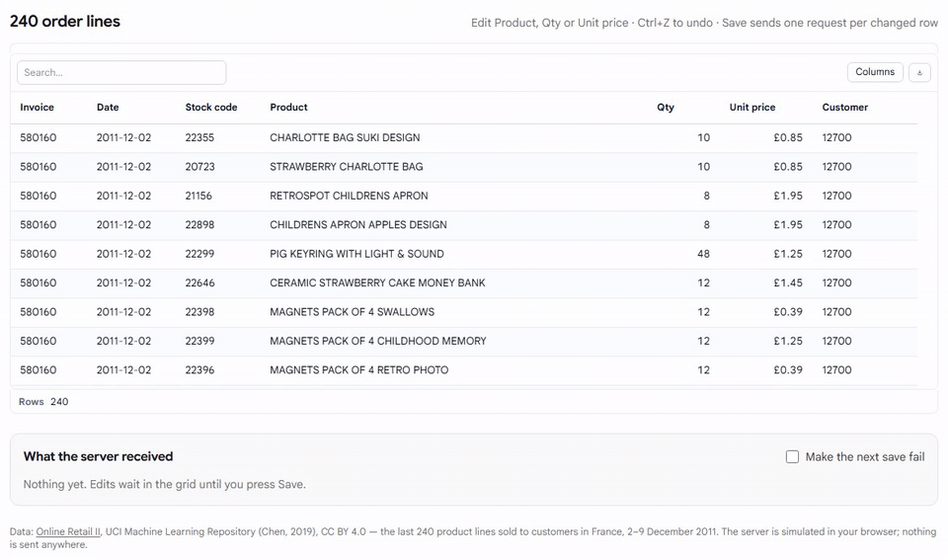
Task: Select Qty 12 in the CERAMIC STRAWBERRY CAKE row
Action: pos(703,283)
